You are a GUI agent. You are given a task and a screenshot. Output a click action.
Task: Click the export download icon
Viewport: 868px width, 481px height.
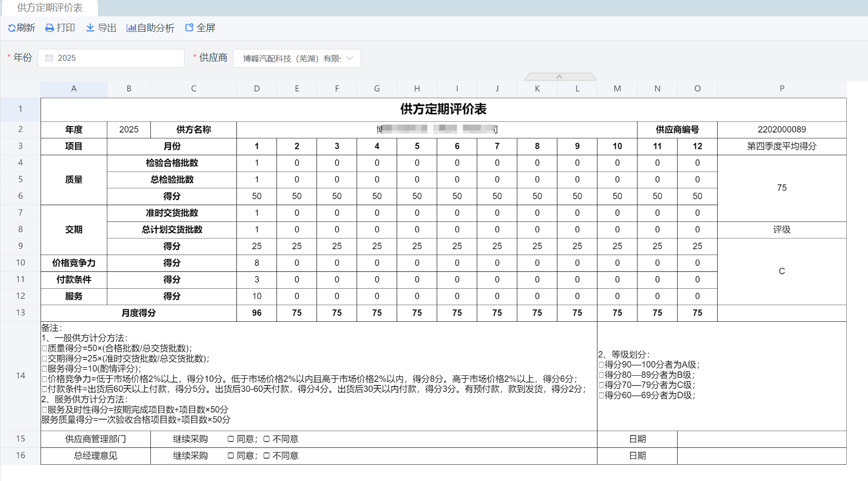coord(90,28)
